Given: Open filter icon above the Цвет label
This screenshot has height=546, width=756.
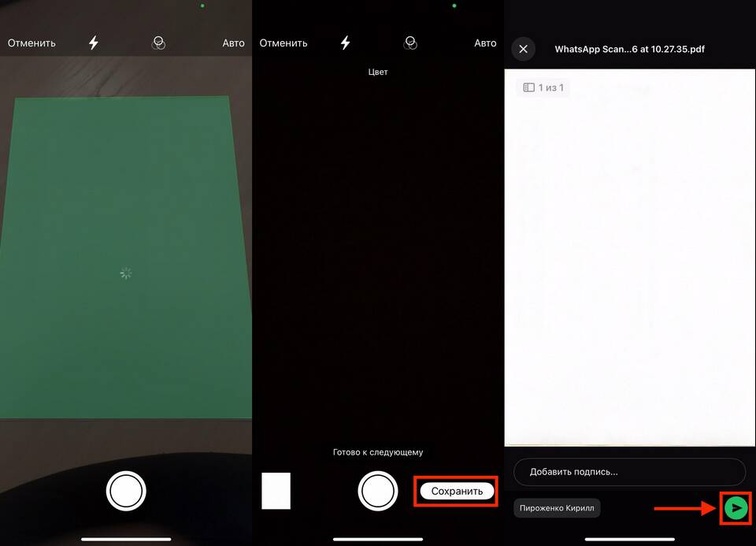Looking at the screenshot, I should pos(409,43).
